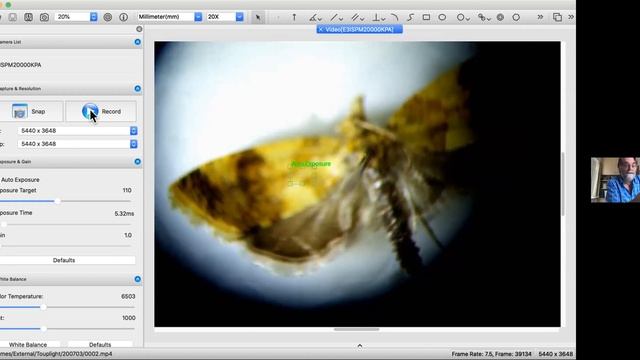Open line tool dropdown arrow

click(341, 18)
